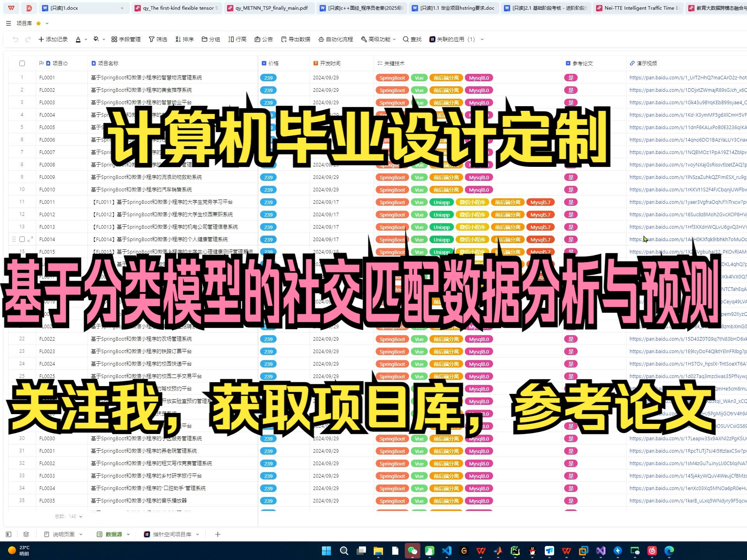
Task: Switch to Nei-TTE Intelligent Traffic Time tab
Action: point(638,8)
